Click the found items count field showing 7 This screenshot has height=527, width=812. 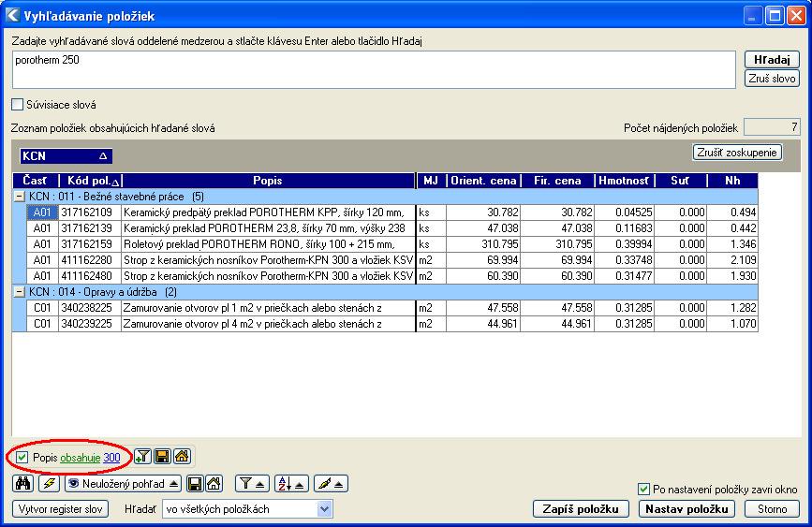772,127
